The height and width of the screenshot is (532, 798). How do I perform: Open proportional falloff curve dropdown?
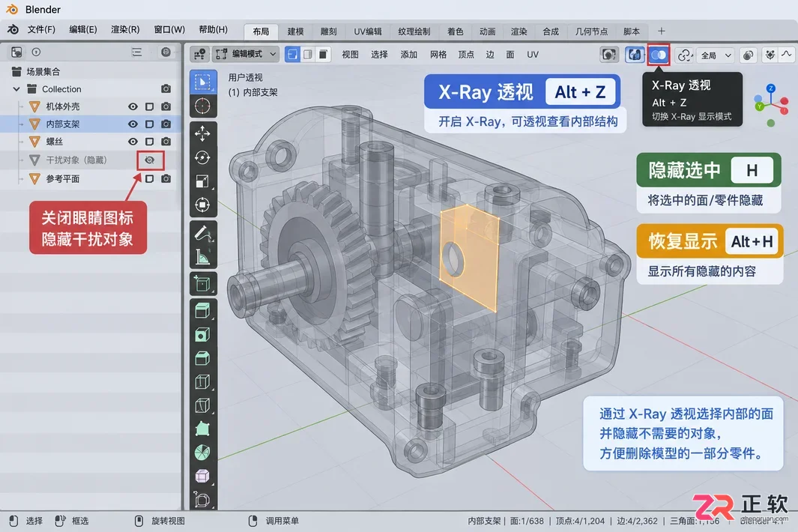tap(786, 55)
